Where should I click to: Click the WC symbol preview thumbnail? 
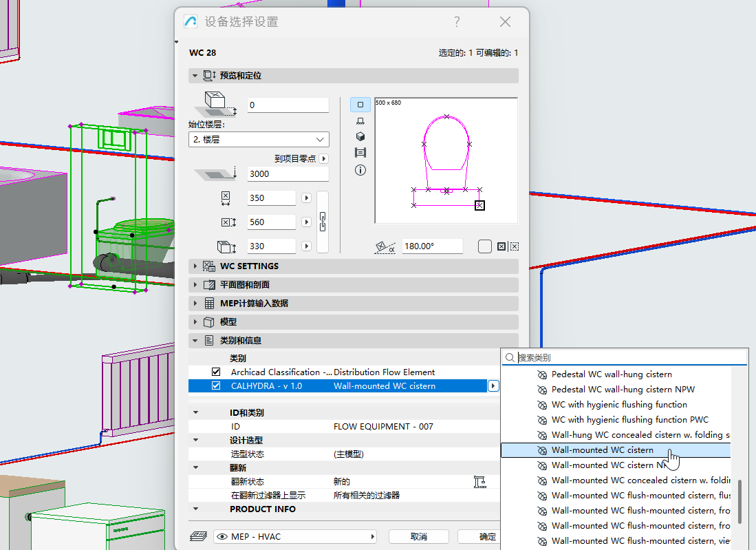point(446,160)
